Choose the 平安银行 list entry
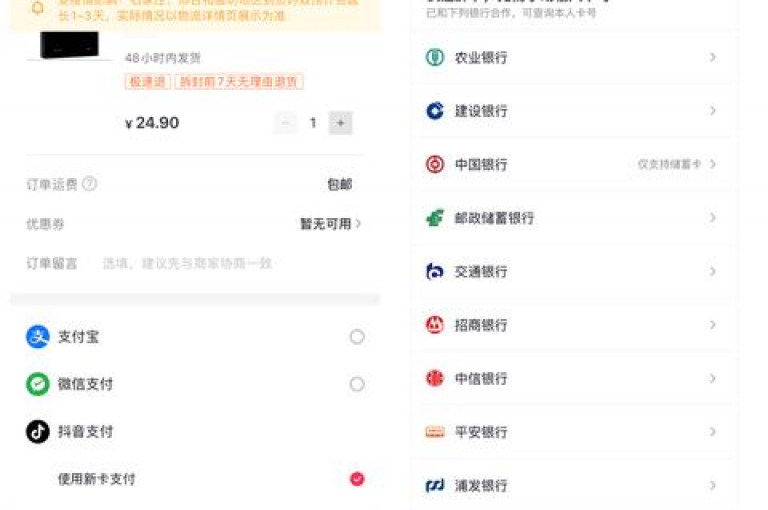Viewport: 768px width, 510px height. 573,432
